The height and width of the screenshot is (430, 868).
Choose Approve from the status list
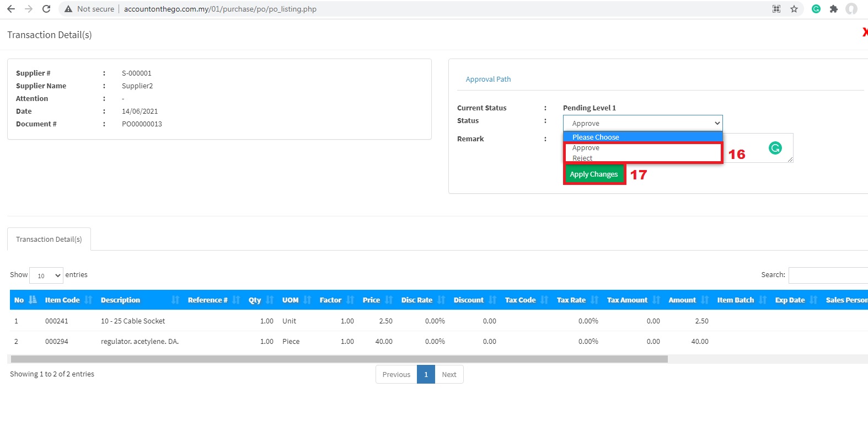[586, 148]
